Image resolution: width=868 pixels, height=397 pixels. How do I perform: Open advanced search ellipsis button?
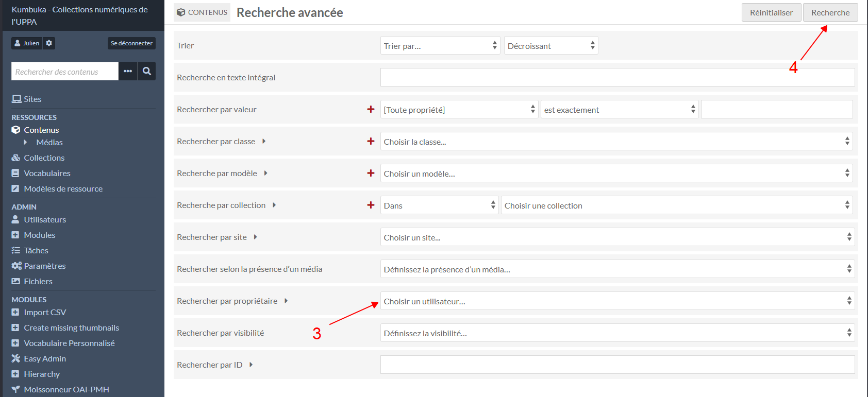point(128,71)
